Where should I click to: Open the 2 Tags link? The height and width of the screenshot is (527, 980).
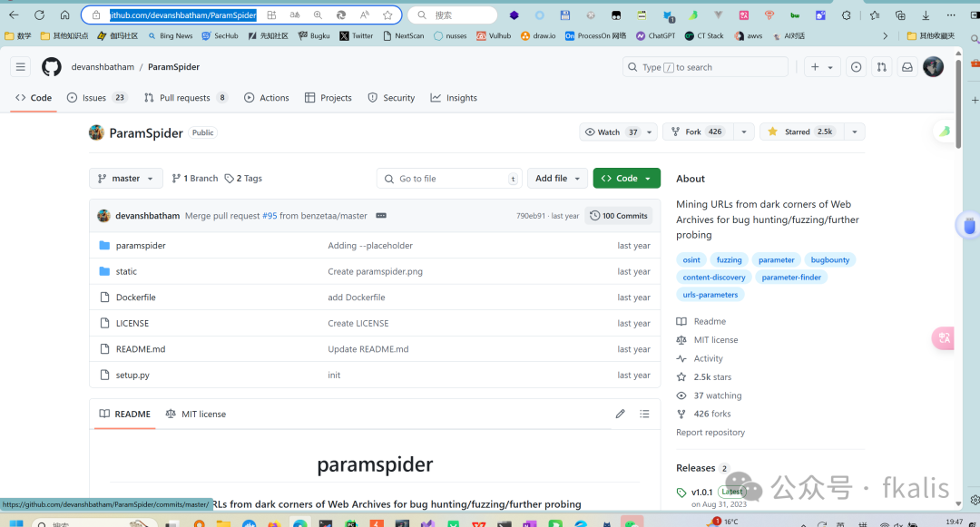pos(244,179)
